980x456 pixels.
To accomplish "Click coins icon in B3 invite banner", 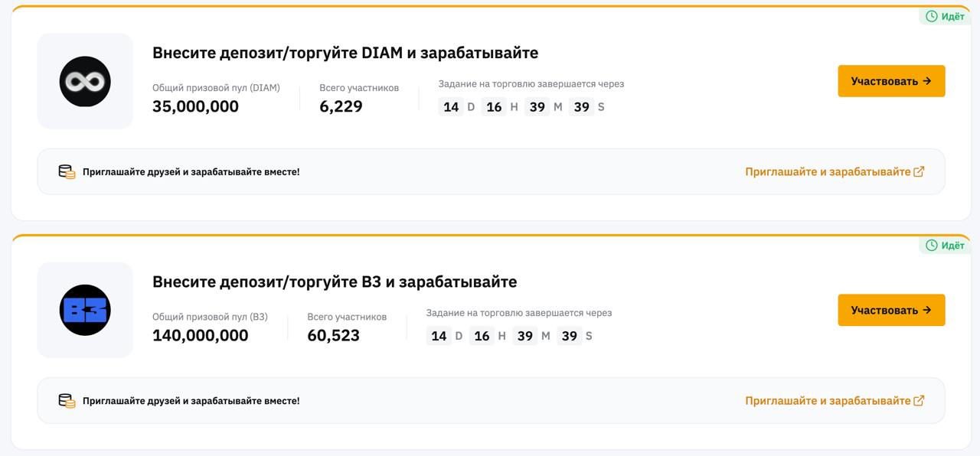I will tap(67, 400).
